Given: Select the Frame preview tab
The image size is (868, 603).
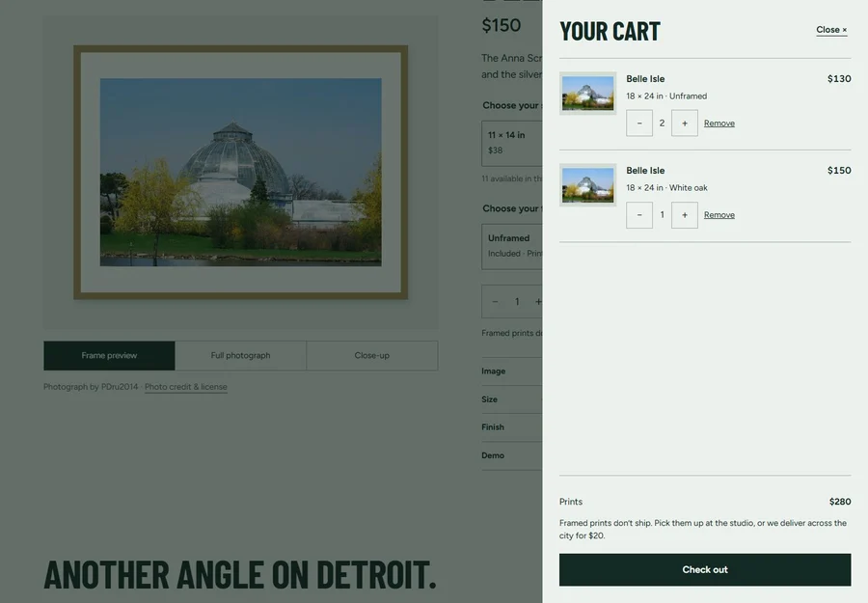Looking at the screenshot, I should tap(109, 355).
